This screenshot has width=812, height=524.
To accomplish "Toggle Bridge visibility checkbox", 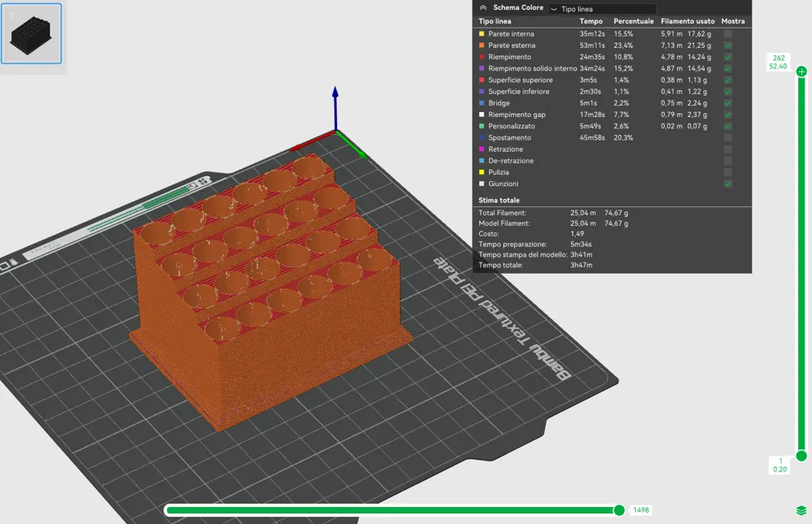I will (728, 103).
